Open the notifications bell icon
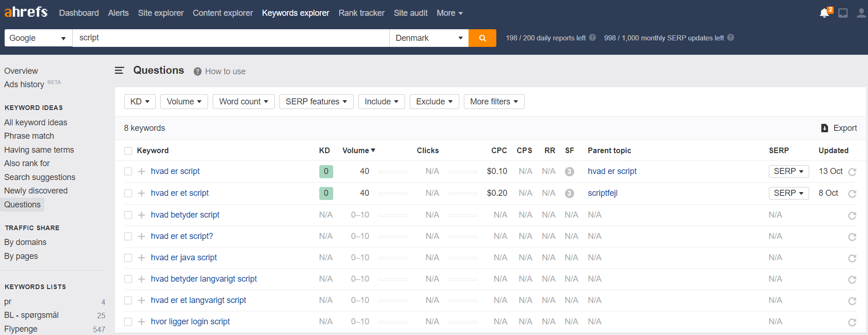 (x=824, y=13)
